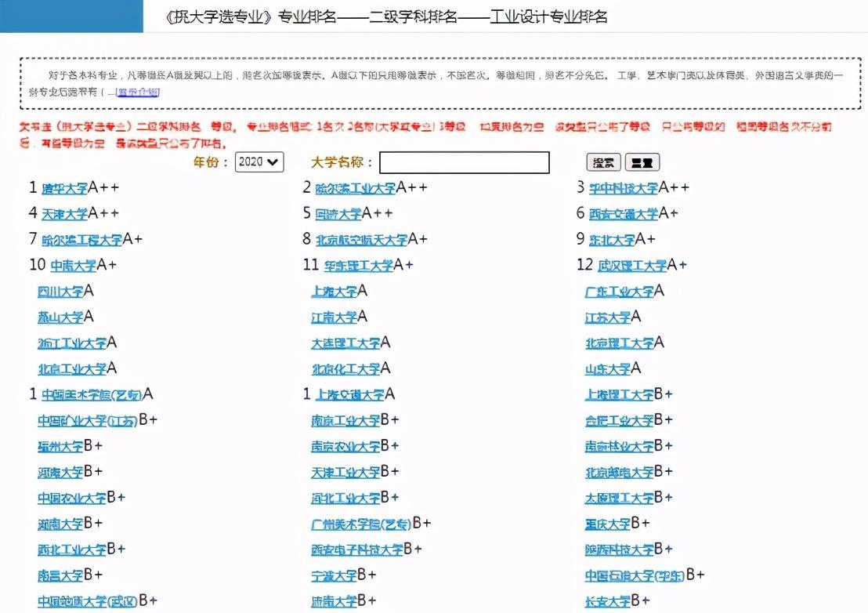Click the 河北工业大学 link
The height and width of the screenshot is (613, 868).
click(345, 499)
